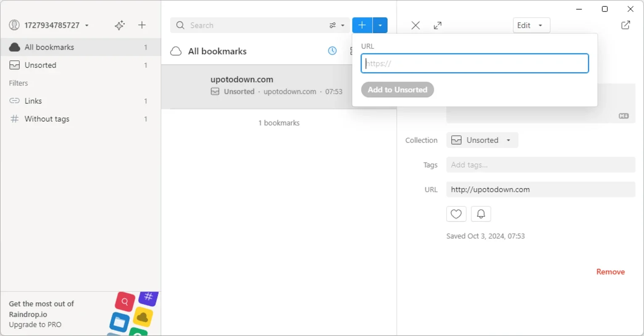Click the hashtag icon for Without tags

pos(15,119)
